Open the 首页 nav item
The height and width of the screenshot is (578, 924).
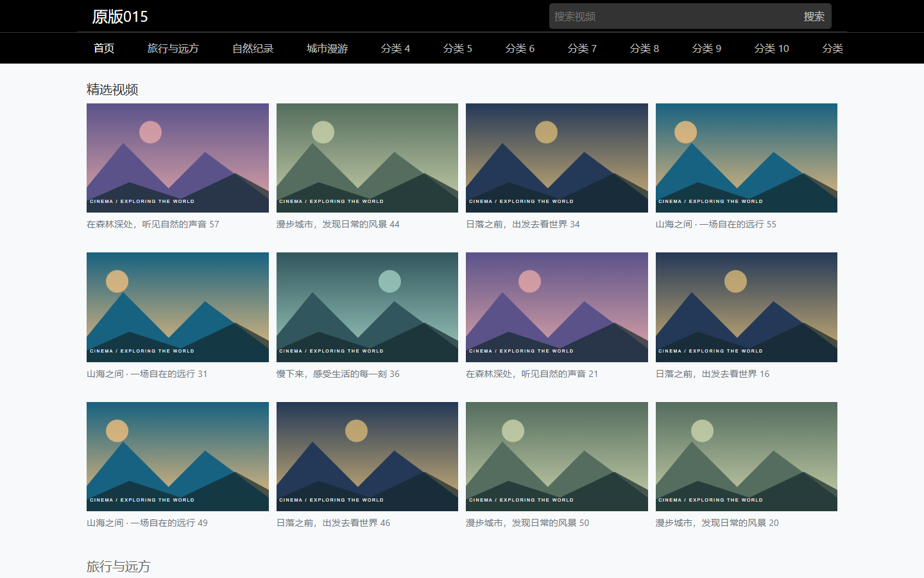104,48
